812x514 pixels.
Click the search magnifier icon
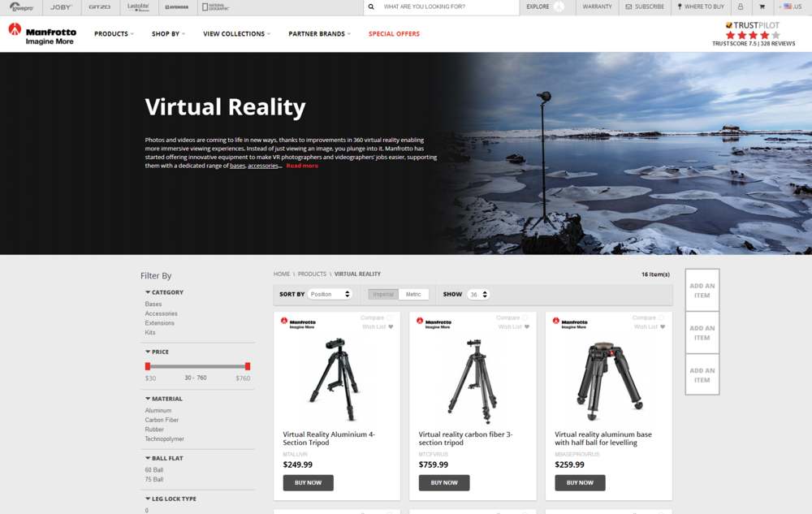(371, 7)
